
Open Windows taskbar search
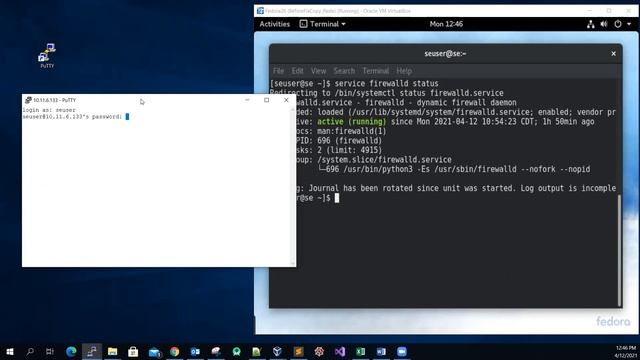pyautogui.click(x=30, y=351)
